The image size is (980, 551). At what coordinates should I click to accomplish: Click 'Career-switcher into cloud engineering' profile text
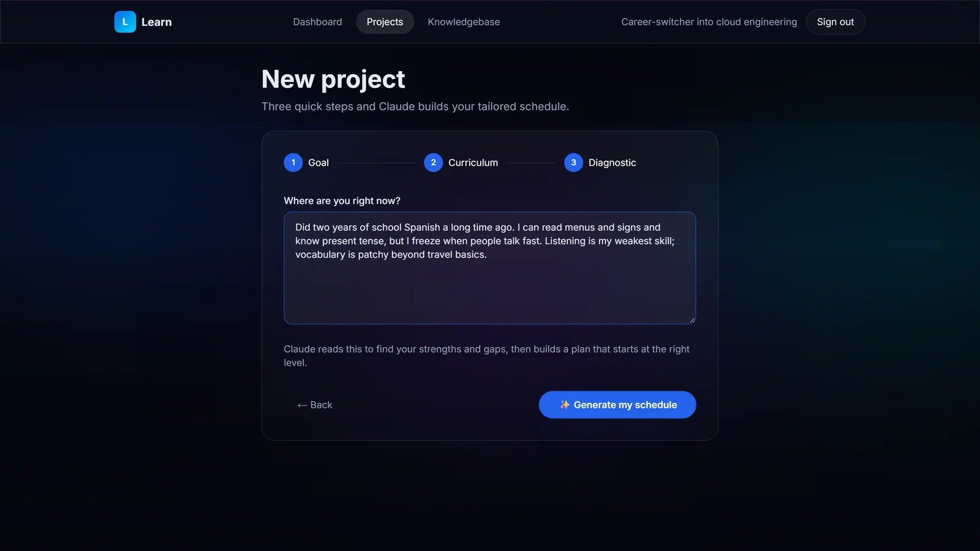[x=709, y=22]
